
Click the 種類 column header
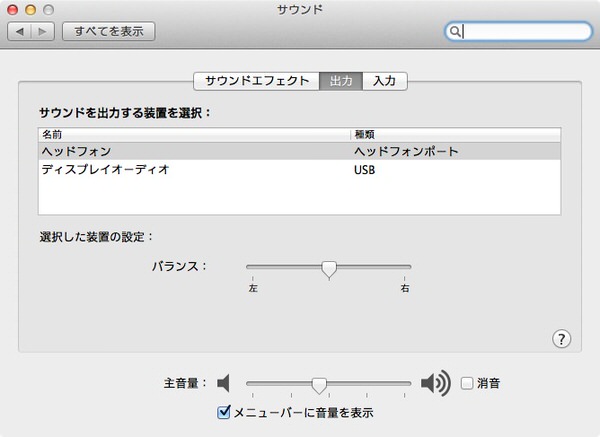pos(456,135)
